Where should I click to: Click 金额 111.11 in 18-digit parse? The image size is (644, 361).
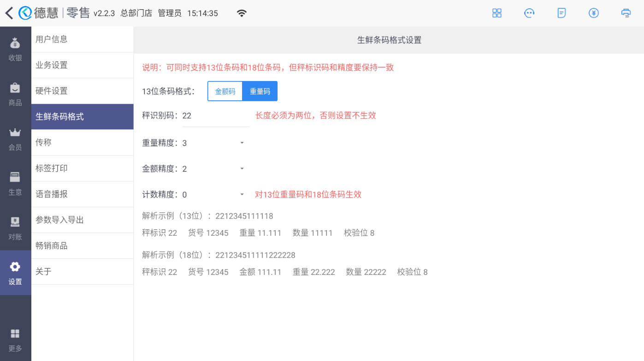(260, 272)
